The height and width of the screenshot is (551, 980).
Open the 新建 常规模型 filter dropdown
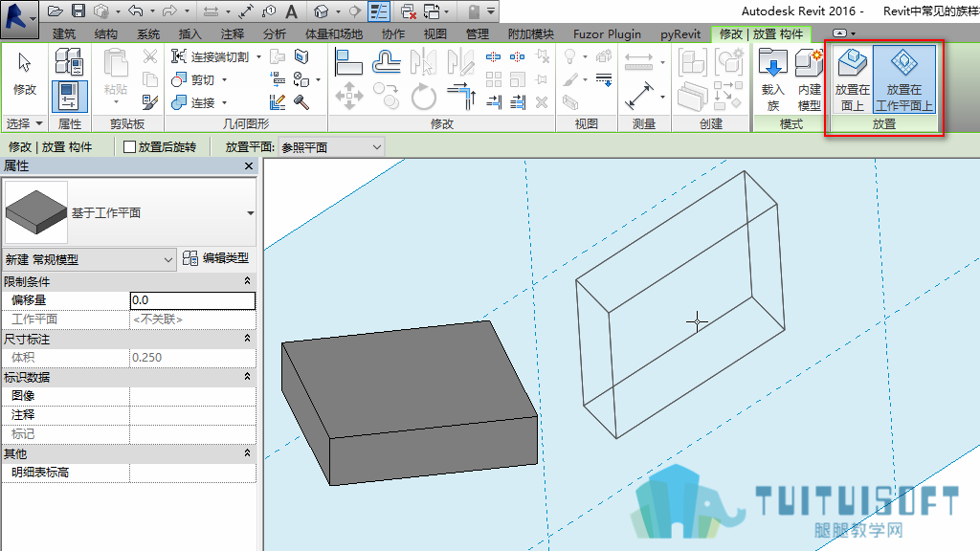click(x=89, y=259)
